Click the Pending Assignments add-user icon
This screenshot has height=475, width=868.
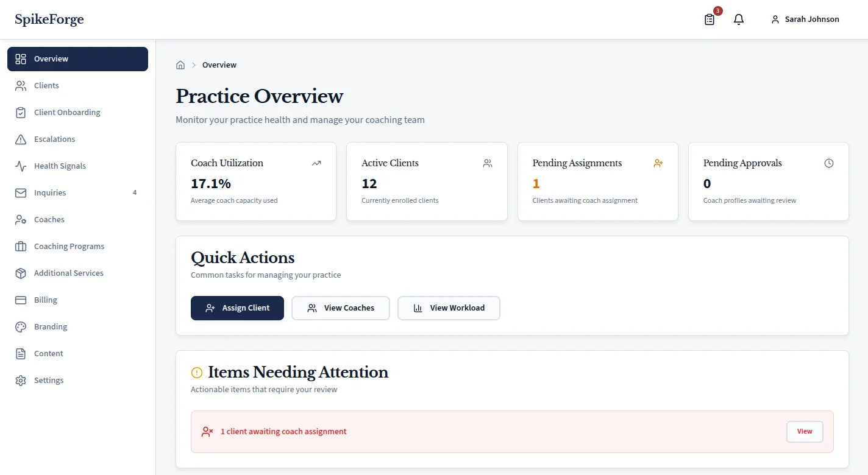(x=658, y=163)
